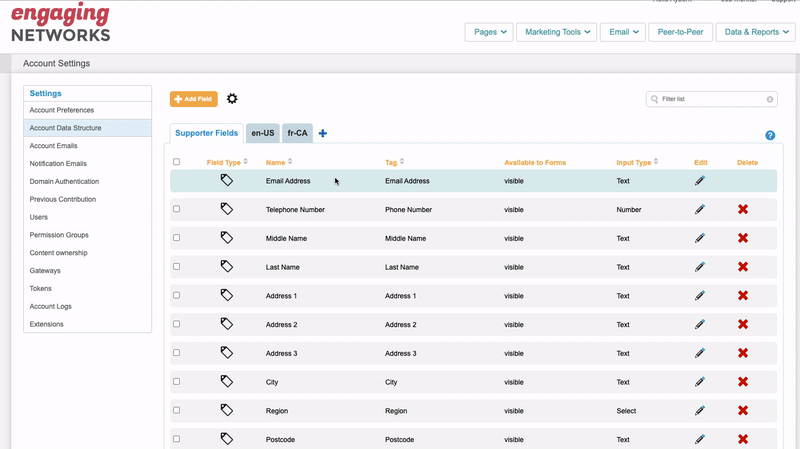Edit the Telephone Number field pencil icon
The image size is (800, 449).
tap(700, 210)
